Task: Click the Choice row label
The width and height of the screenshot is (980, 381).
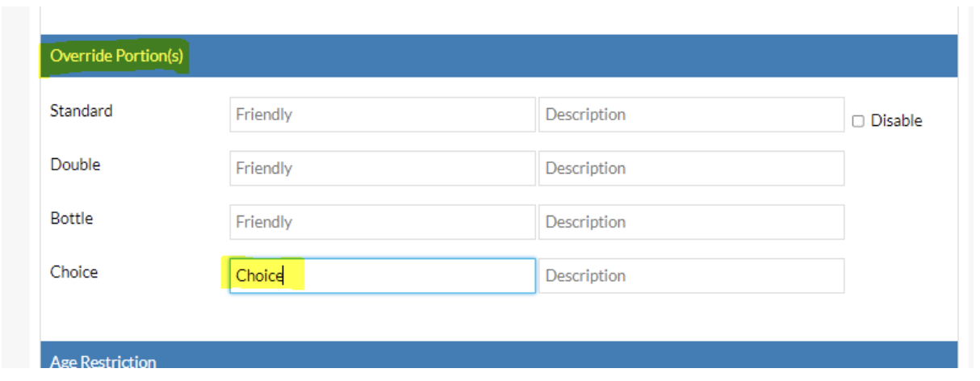Action: tap(74, 272)
